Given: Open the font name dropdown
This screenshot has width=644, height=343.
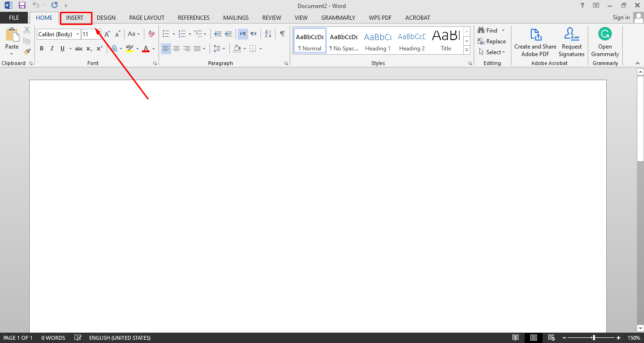Looking at the screenshot, I should pos(77,33).
